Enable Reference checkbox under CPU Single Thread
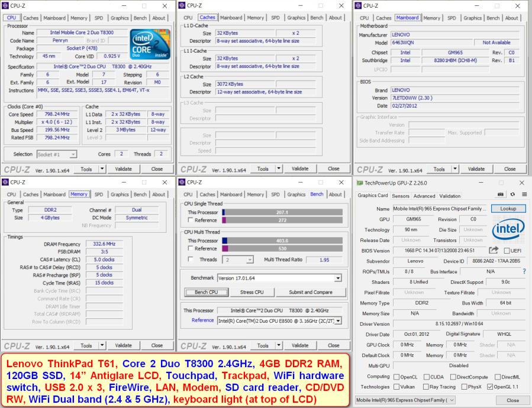Image resolution: width=532 pixels, height=408 pixels. [191, 220]
